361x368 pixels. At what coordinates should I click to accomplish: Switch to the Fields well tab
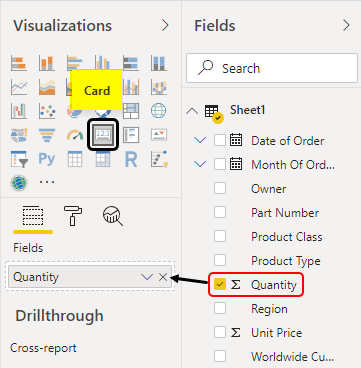pos(33,217)
